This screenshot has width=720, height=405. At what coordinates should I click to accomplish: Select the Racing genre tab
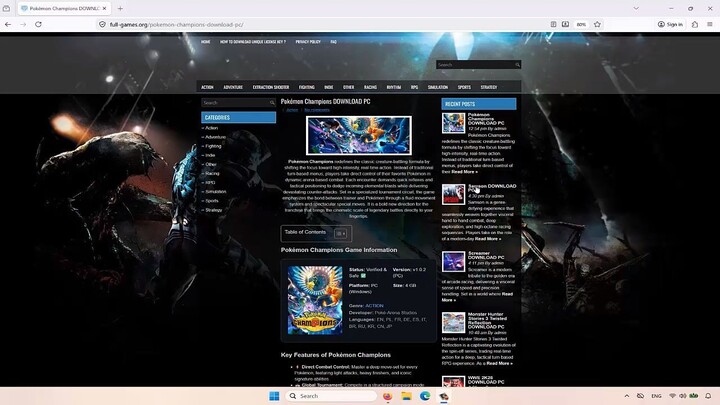370,87
